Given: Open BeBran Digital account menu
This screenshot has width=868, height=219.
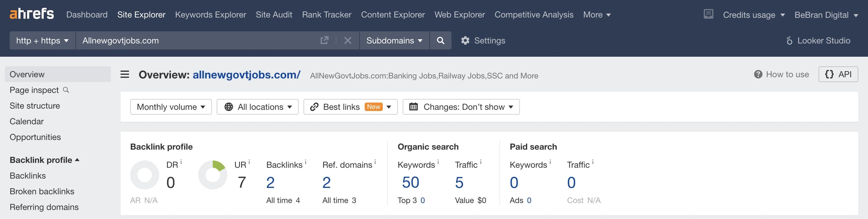Looking at the screenshot, I should pyautogui.click(x=826, y=15).
